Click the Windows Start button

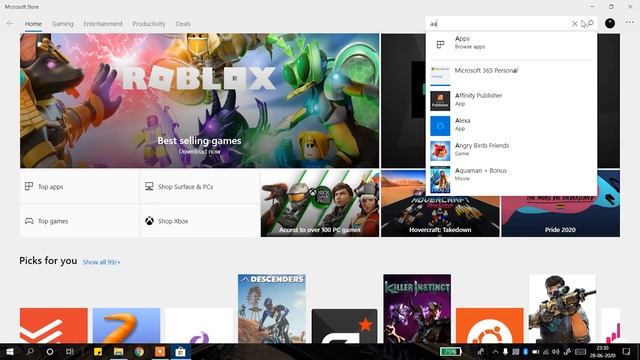point(10,351)
